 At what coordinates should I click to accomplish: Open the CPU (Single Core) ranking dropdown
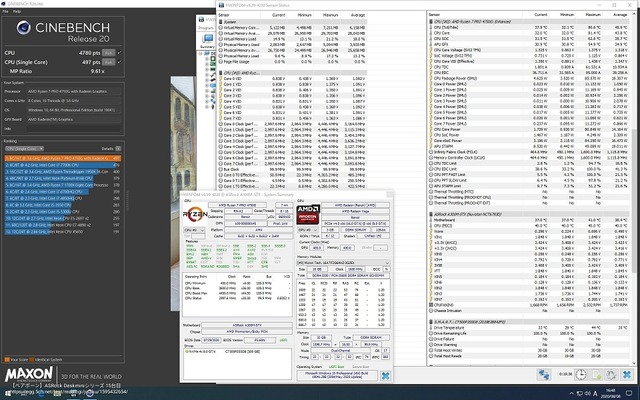[24, 149]
